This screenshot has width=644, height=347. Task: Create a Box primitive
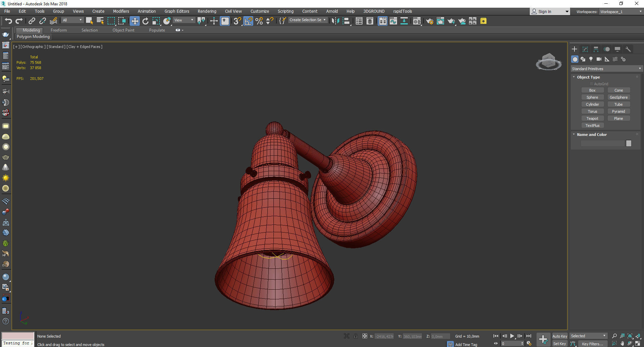pyautogui.click(x=592, y=90)
